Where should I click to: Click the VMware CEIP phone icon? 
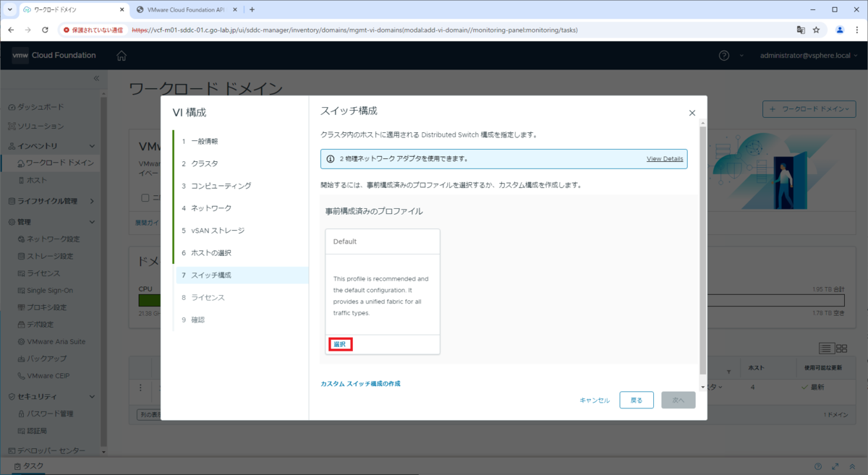pyautogui.click(x=21, y=376)
